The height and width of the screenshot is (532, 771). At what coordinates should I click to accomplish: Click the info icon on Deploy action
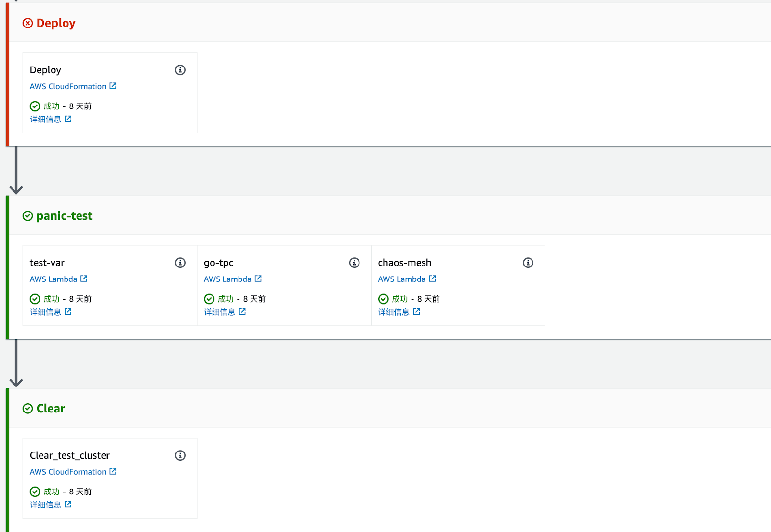[x=180, y=70]
